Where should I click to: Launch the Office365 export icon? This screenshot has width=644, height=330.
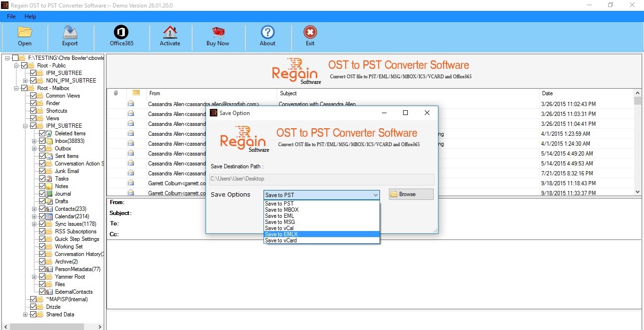(121, 32)
